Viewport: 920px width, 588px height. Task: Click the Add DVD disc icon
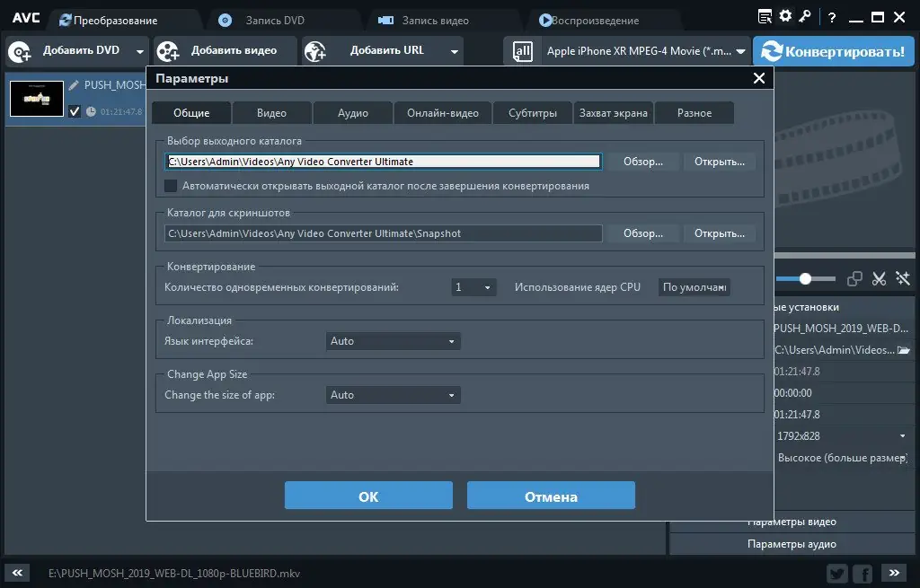click(x=20, y=52)
